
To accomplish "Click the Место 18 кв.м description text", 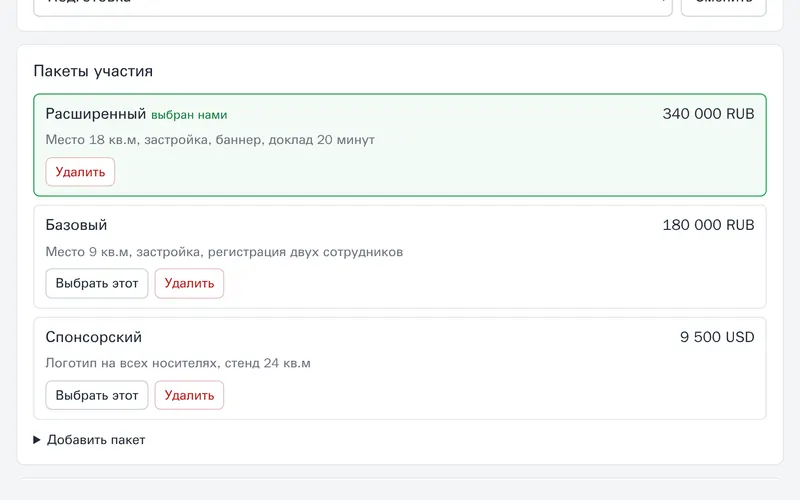I will [x=210, y=140].
